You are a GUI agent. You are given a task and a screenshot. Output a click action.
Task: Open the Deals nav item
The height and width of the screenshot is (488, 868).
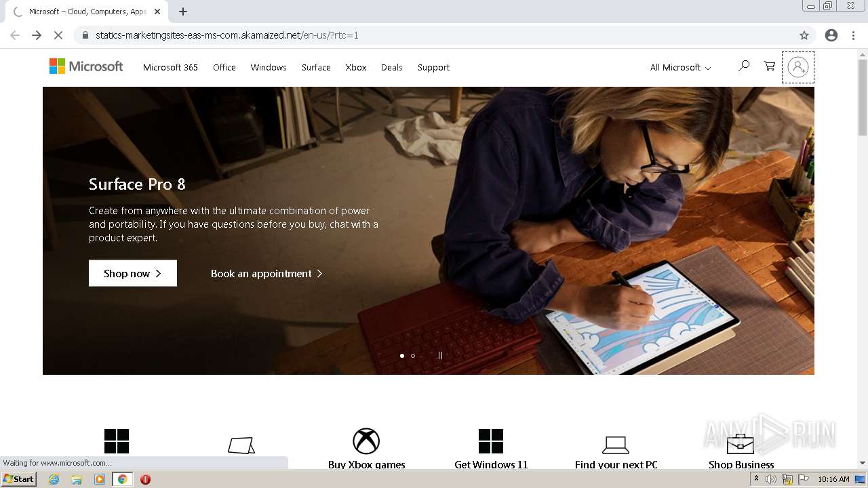tap(392, 67)
